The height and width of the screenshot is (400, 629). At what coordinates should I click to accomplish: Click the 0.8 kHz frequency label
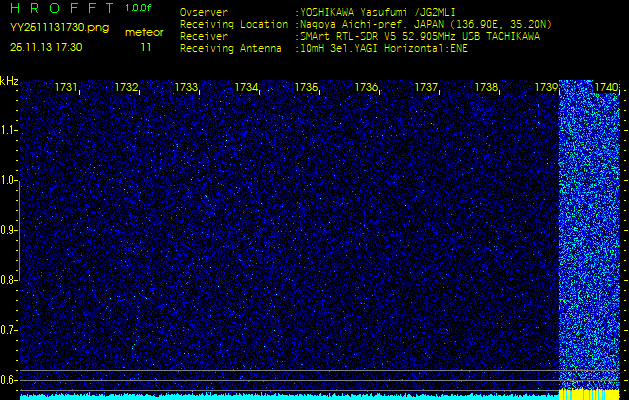(x=9, y=280)
